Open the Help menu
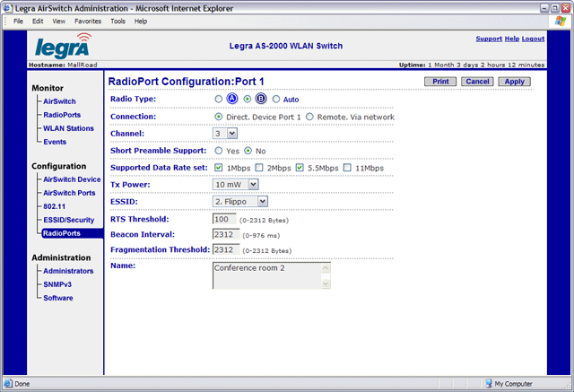The width and height of the screenshot is (574, 392). coord(141,22)
